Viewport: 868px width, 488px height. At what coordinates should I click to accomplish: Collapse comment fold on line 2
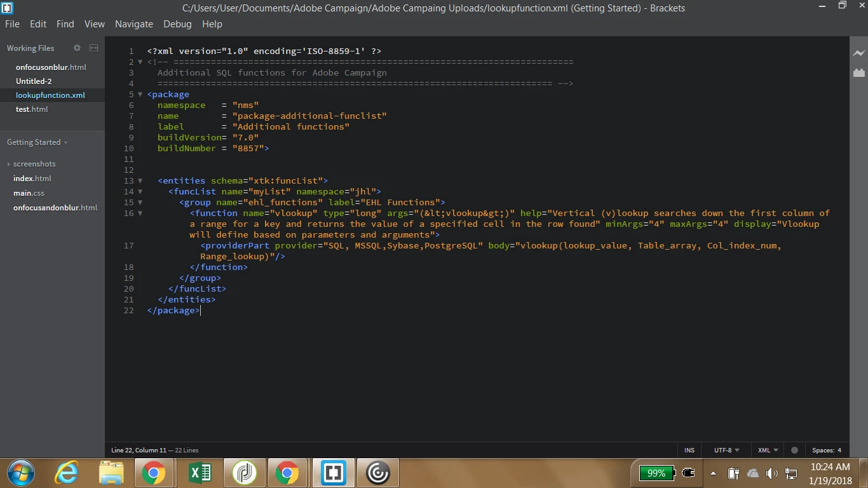(x=140, y=62)
